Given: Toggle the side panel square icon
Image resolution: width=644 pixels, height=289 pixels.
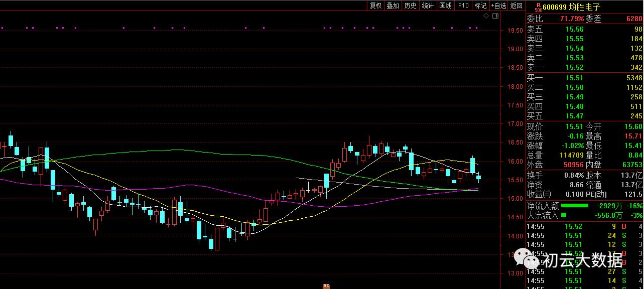Looking at the screenshot, I should (x=495, y=16).
